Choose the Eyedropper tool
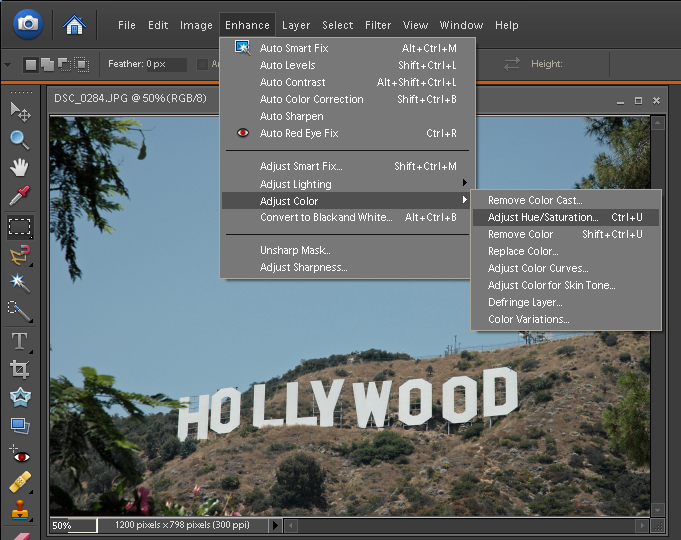This screenshot has height=540, width=681. [x=20, y=195]
